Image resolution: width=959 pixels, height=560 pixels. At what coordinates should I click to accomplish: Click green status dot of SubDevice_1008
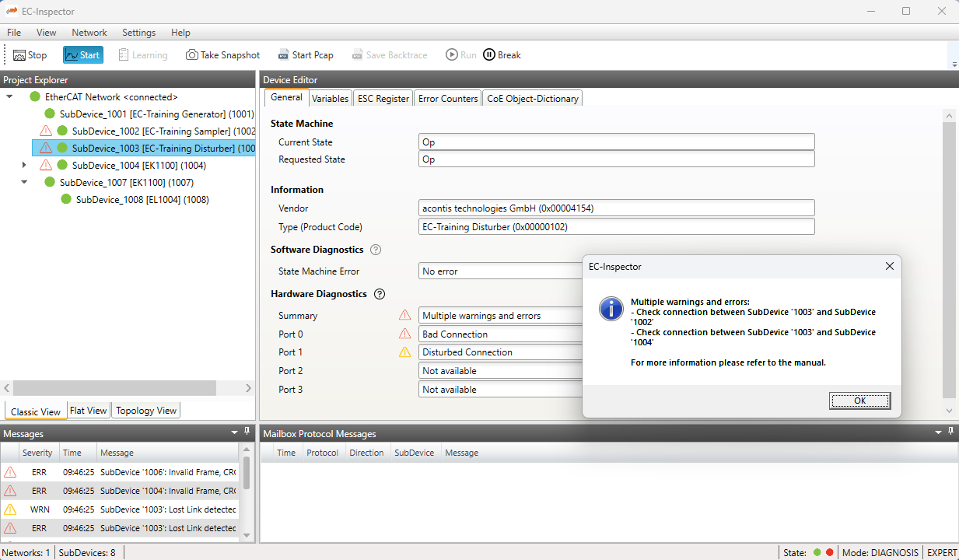66,199
